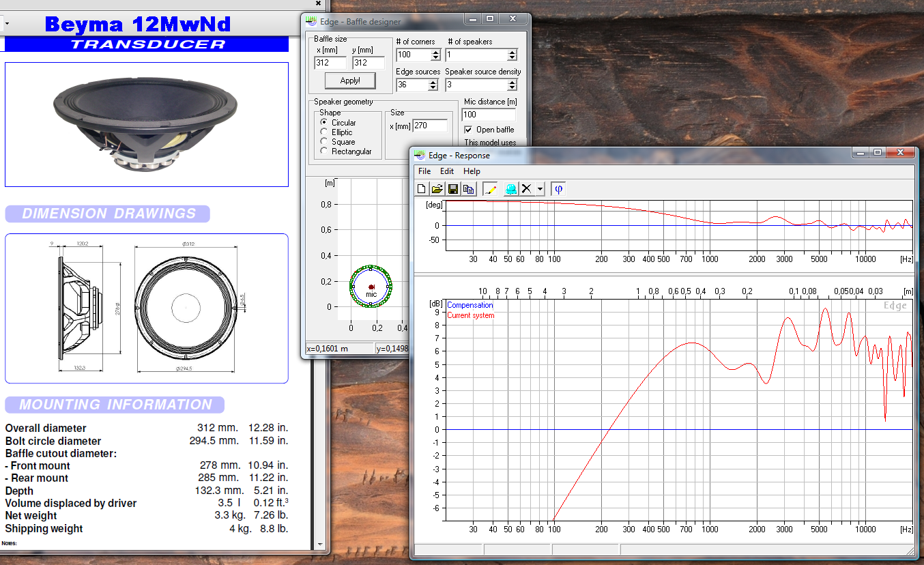Screen dimensions: 924x565
Task: Click the speaker Size x [mm] field
Action: [x=430, y=126]
